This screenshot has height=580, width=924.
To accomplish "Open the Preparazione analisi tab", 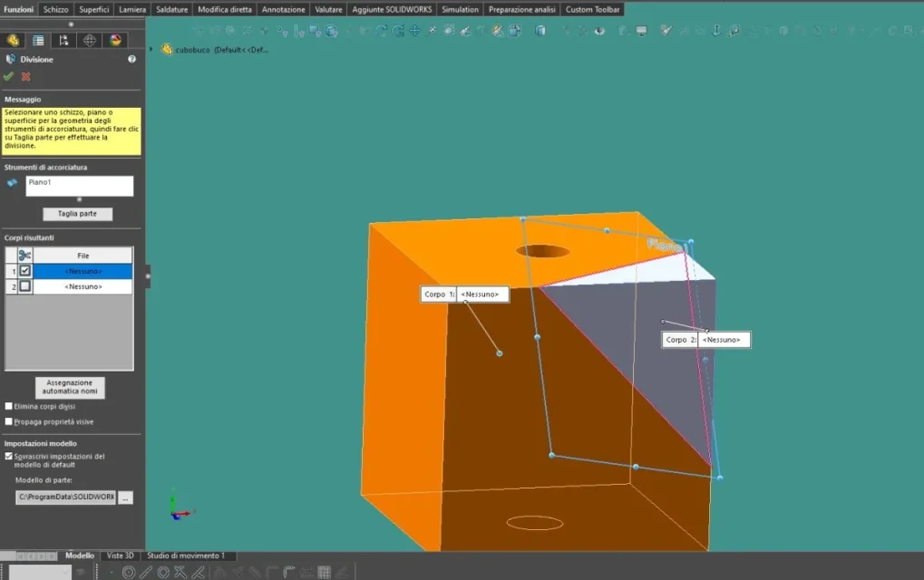I will point(522,9).
